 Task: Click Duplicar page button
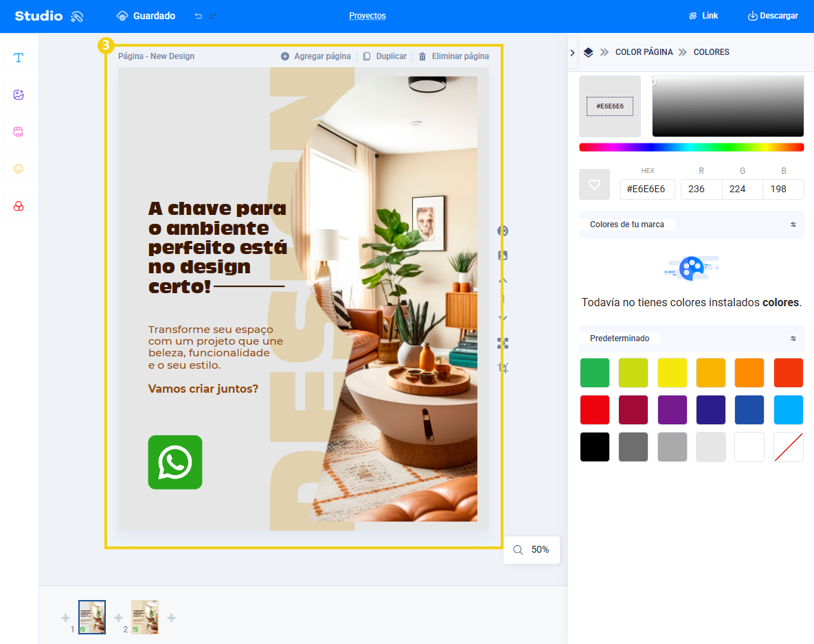[385, 56]
